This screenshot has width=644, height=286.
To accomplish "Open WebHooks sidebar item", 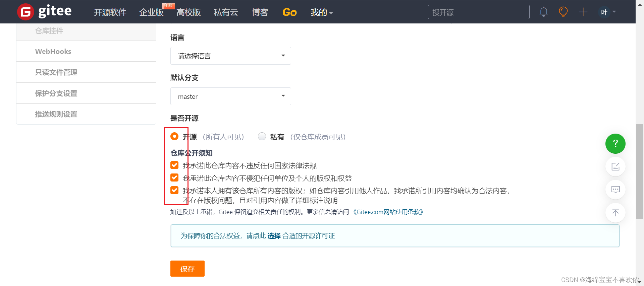I will pyautogui.click(x=86, y=51).
